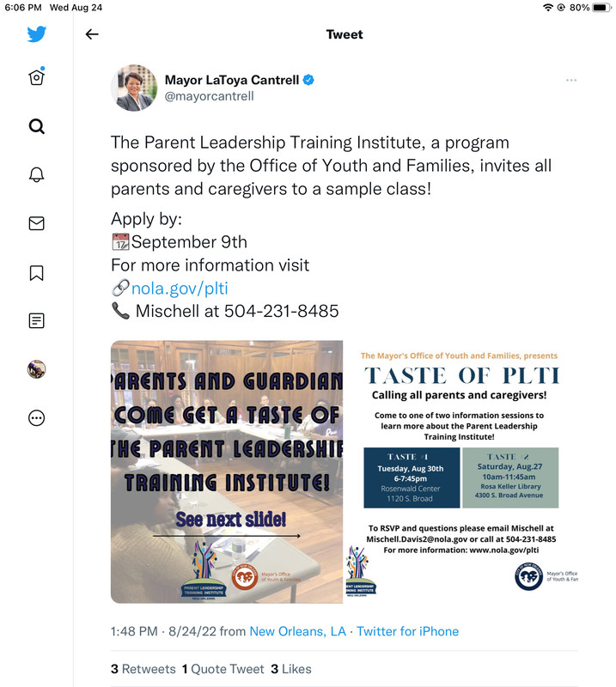Image resolution: width=616 pixels, height=687 pixels.
Task: Open the Home feed icon
Action: [x=37, y=77]
